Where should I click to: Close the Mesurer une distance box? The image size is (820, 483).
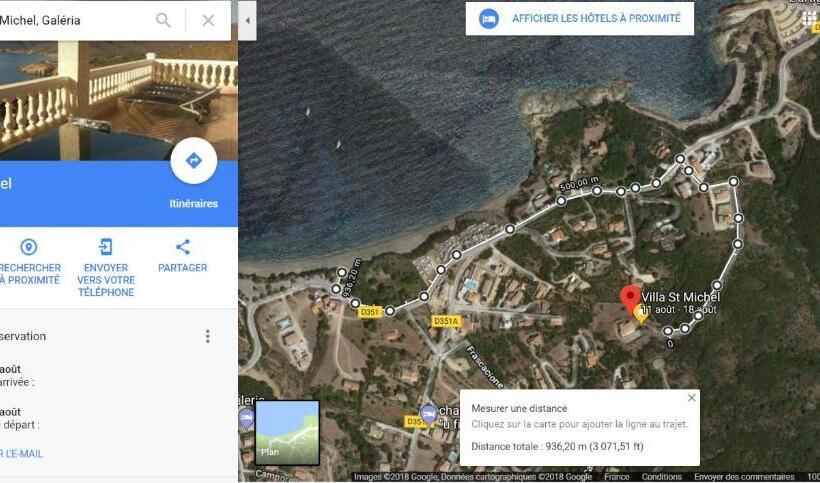coord(691,398)
